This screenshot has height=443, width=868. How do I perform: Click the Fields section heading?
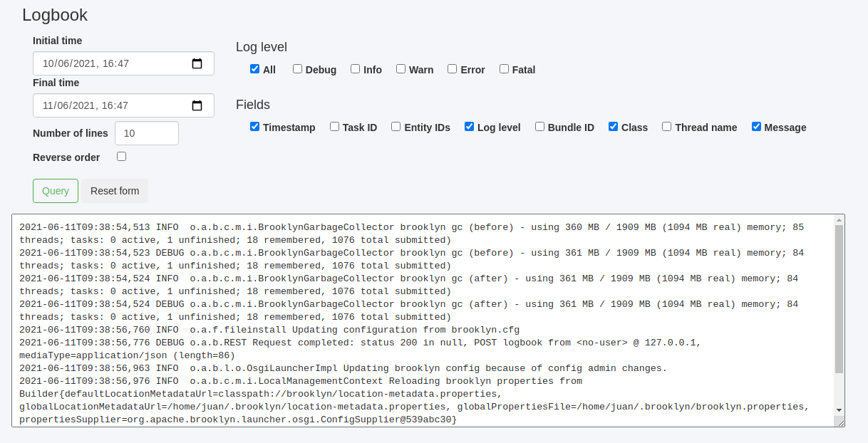pos(253,105)
